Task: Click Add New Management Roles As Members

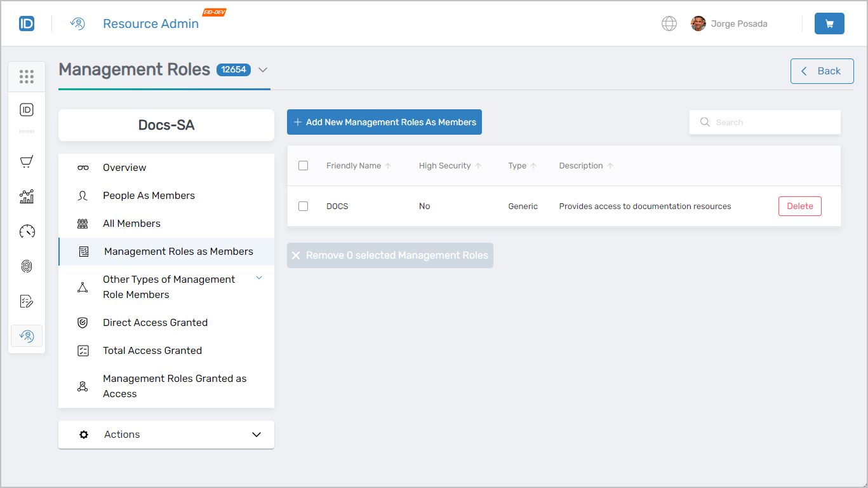Action: click(384, 122)
